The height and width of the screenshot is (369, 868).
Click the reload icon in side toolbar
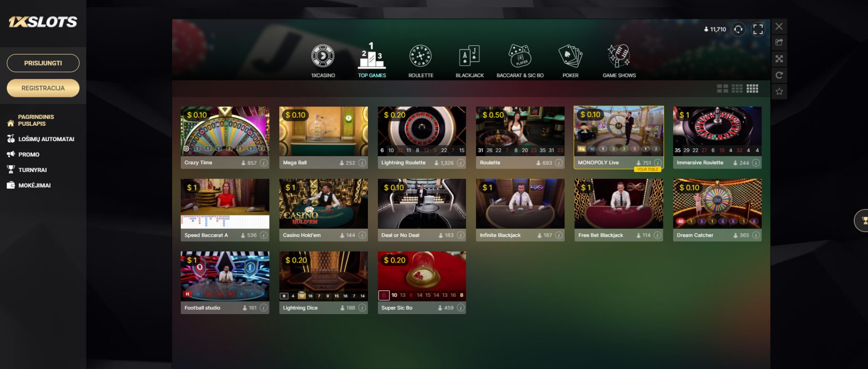pos(779,75)
